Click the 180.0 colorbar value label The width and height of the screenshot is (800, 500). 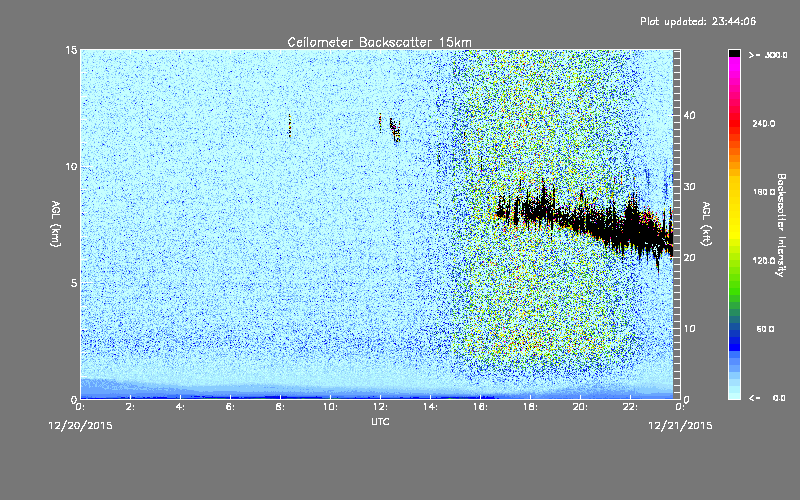click(x=764, y=192)
